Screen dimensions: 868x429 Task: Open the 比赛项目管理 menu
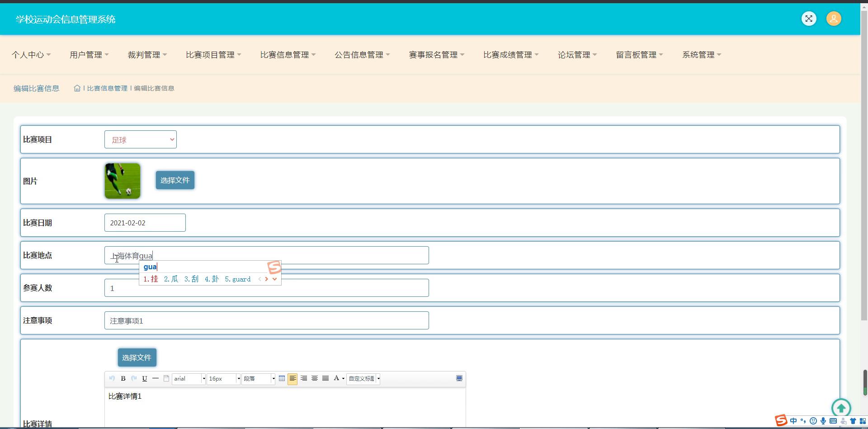[x=213, y=55]
